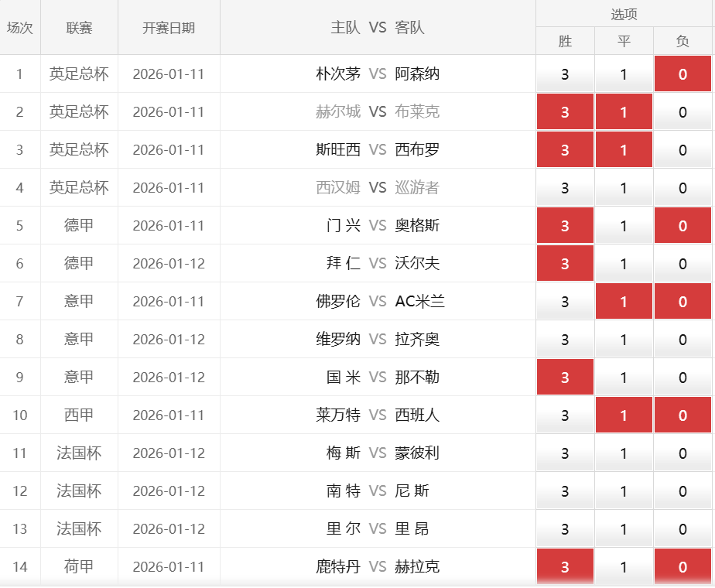Select 胜 (3) for 朴次茅 vs 阿森纳
The image size is (715, 588).
566,73
